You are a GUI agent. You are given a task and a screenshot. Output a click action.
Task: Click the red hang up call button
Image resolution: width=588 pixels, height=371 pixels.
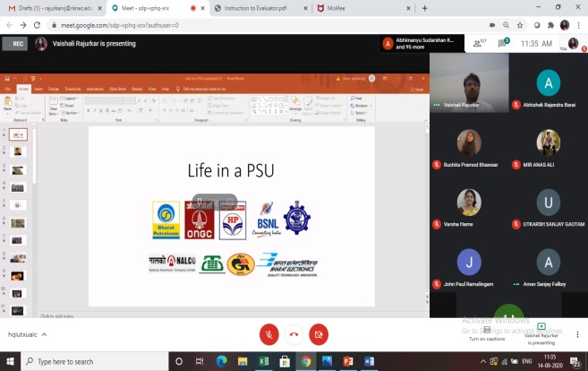(294, 334)
